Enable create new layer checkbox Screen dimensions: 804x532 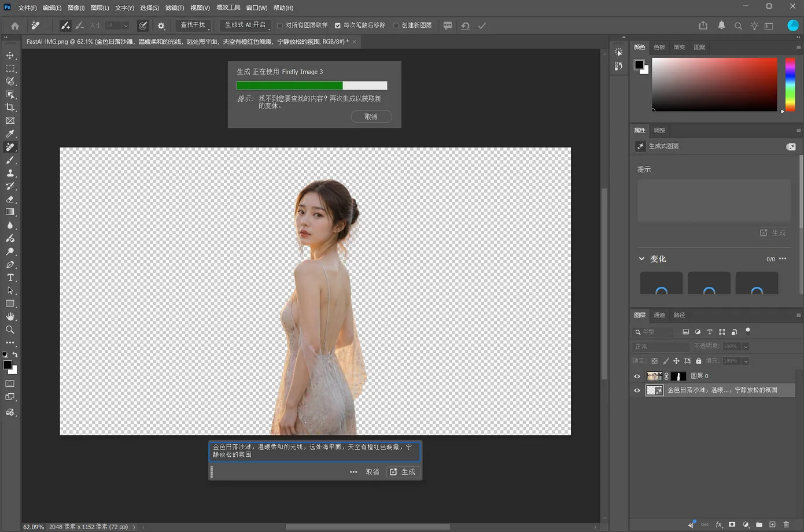click(x=396, y=25)
